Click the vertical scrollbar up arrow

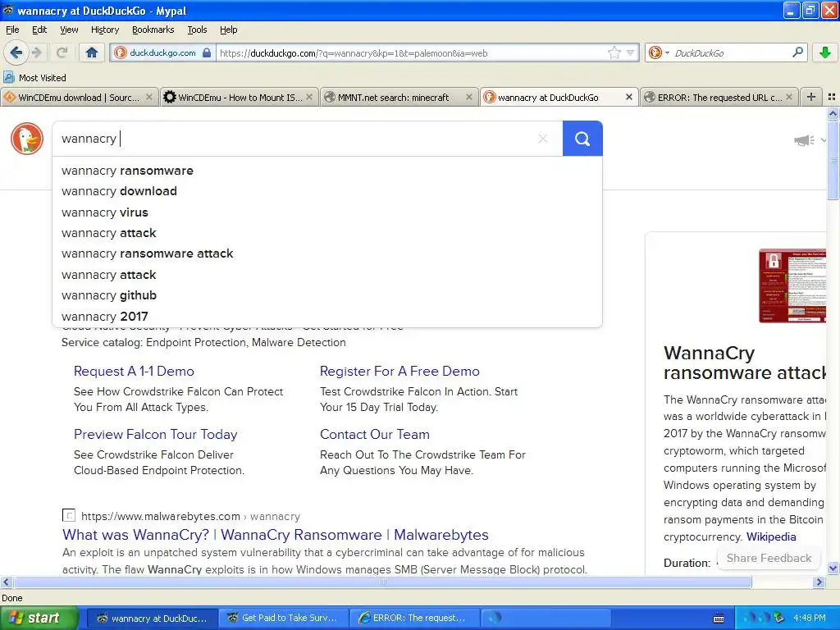(x=833, y=113)
